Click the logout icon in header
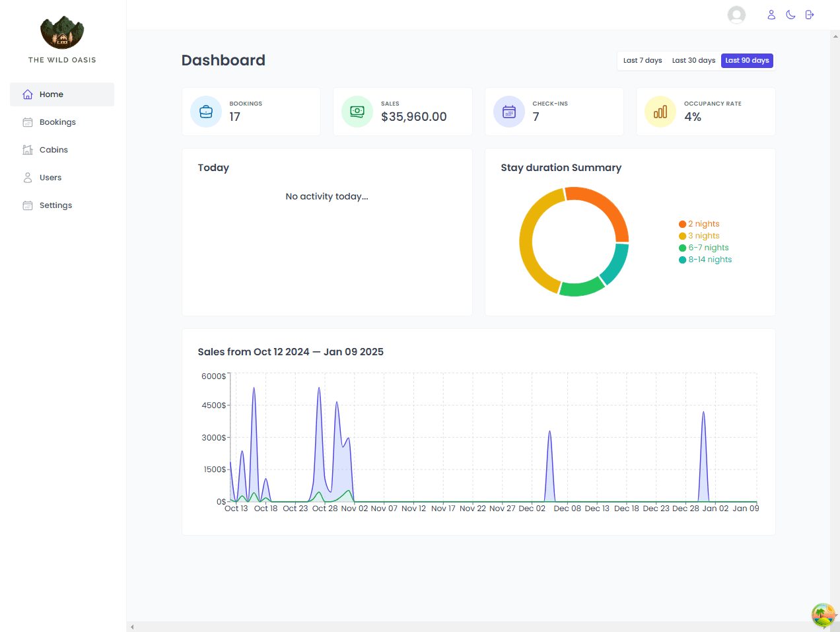Viewport: 840px width, 632px height. click(810, 15)
